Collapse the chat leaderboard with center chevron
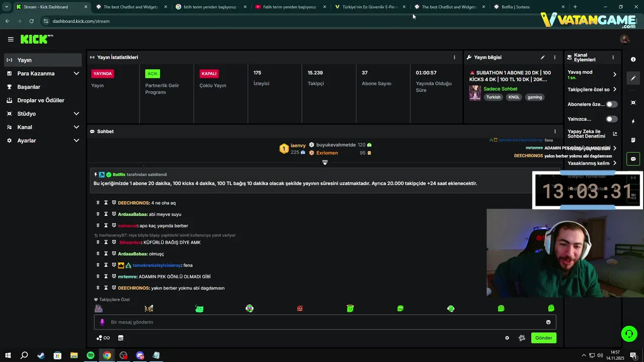Image resolution: width=644 pixels, height=362 pixels. [x=325, y=162]
